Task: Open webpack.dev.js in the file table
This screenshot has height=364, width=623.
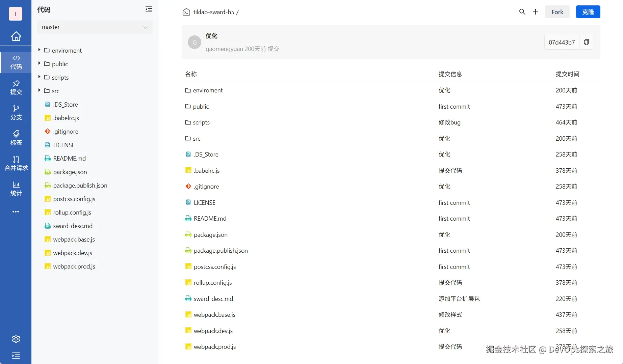Action: (x=213, y=331)
